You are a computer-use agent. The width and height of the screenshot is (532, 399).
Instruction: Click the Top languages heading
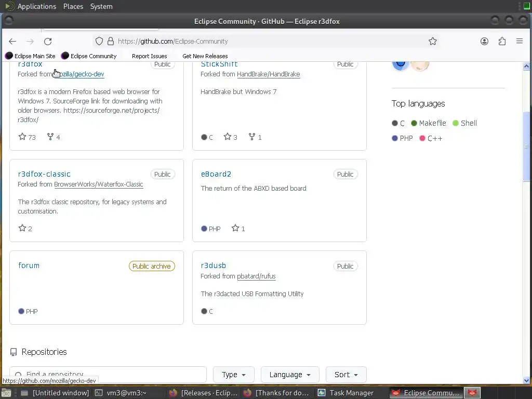[418, 103]
